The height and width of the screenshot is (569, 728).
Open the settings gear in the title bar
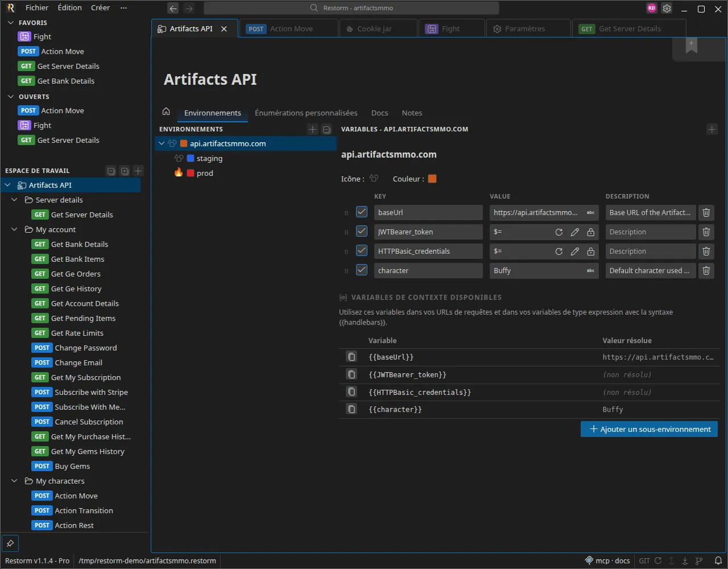[667, 9]
